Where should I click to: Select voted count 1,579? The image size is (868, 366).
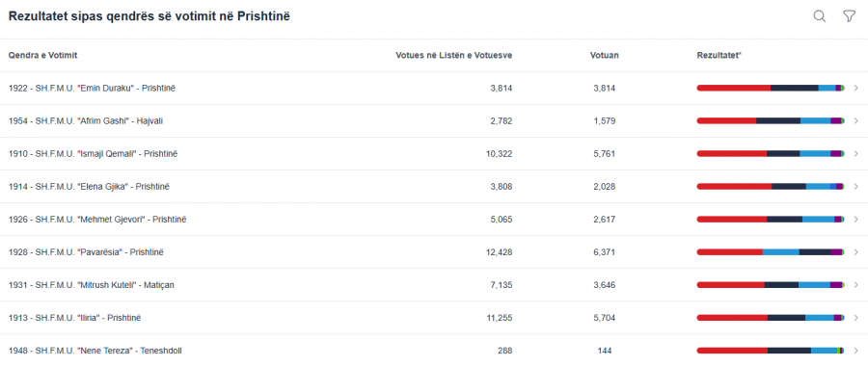pyautogui.click(x=605, y=120)
